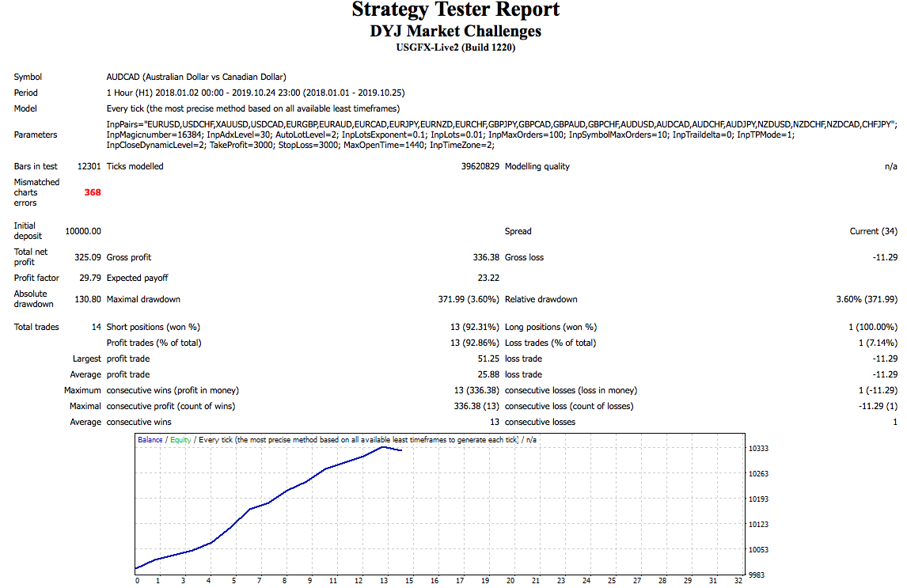Click the 'Symbol' row label

coord(28,77)
